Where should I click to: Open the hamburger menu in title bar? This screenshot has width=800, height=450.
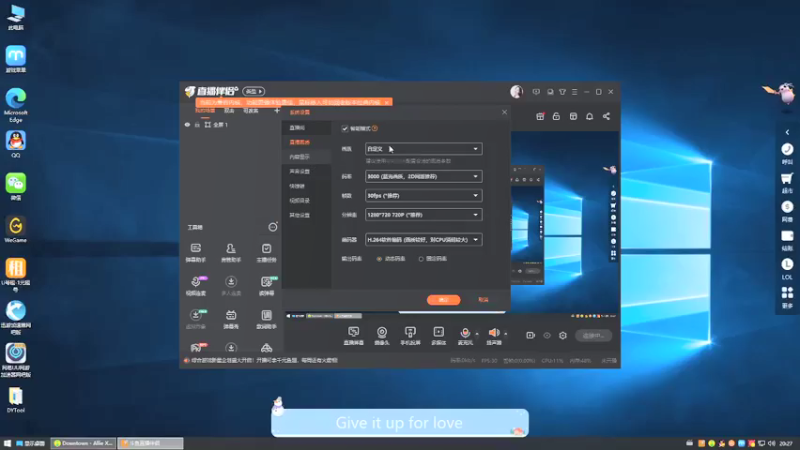pyautogui.click(x=574, y=92)
